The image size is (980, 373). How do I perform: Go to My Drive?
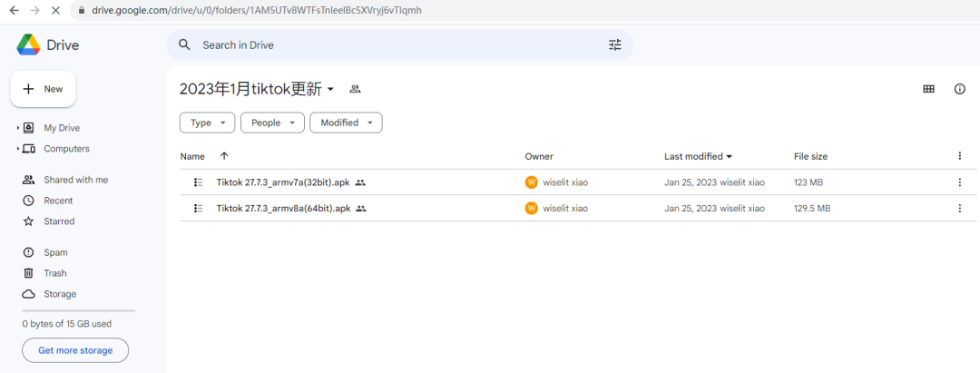pyautogui.click(x=62, y=128)
